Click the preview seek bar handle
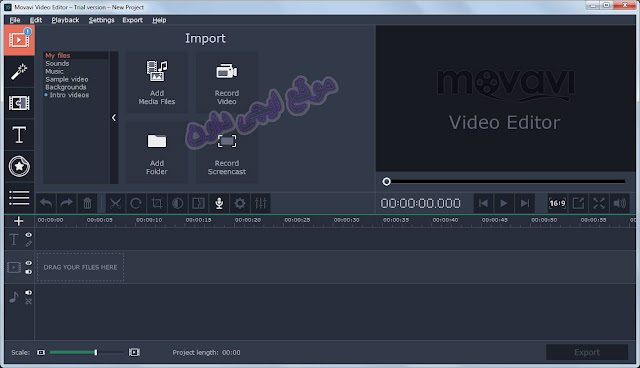 click(387, 182)
